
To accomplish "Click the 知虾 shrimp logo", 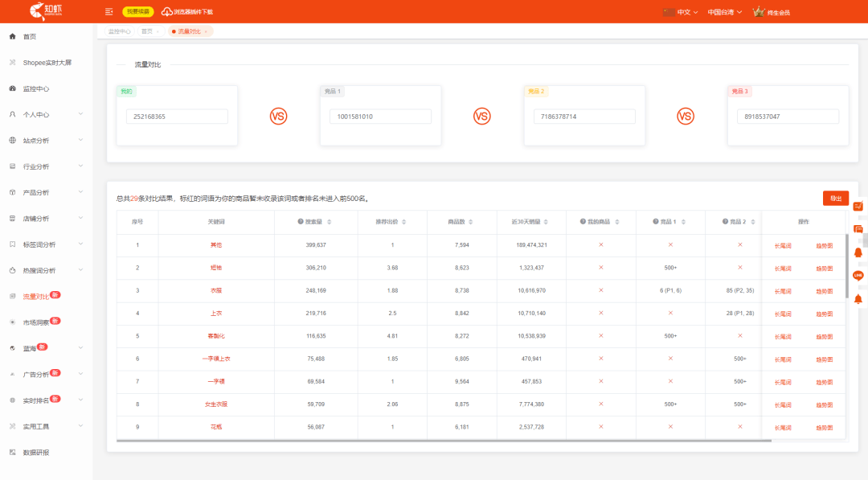I will point(46,11).
